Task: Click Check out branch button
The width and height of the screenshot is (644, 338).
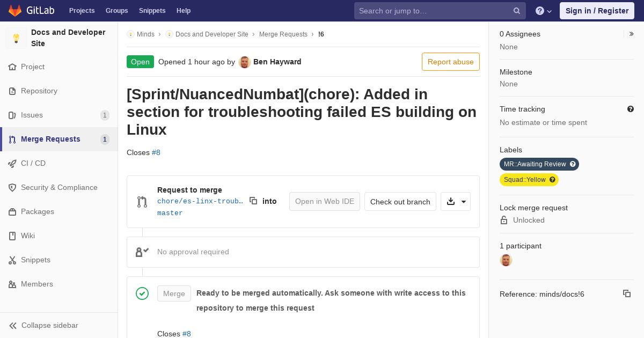Action: tap(400, 201)
